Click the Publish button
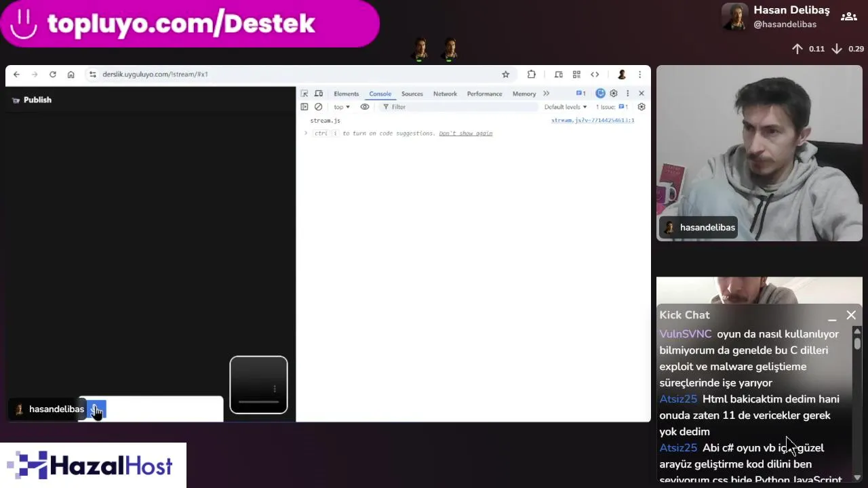The image size is (868, 488). (32, 100)
